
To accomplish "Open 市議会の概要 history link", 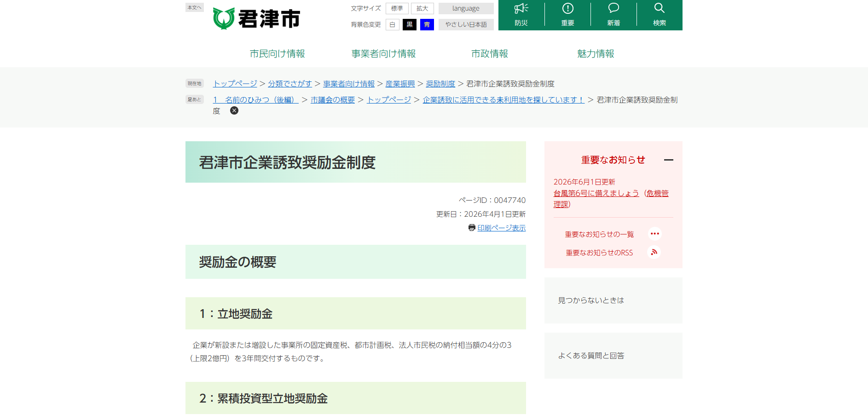I will 333,99.
